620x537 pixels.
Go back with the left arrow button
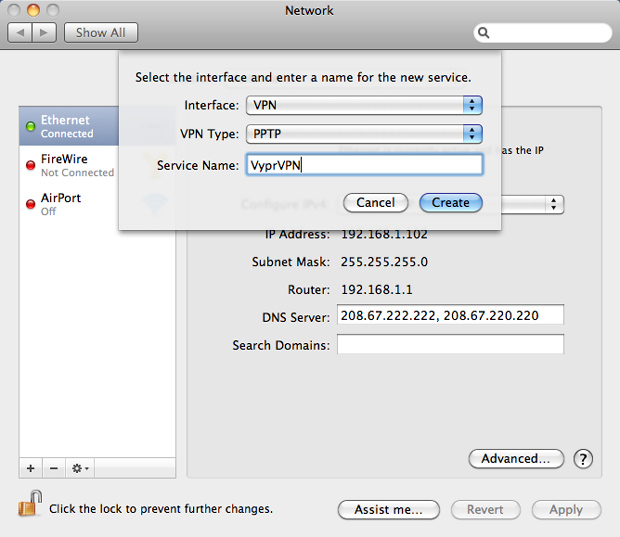(x=20, y=32)
